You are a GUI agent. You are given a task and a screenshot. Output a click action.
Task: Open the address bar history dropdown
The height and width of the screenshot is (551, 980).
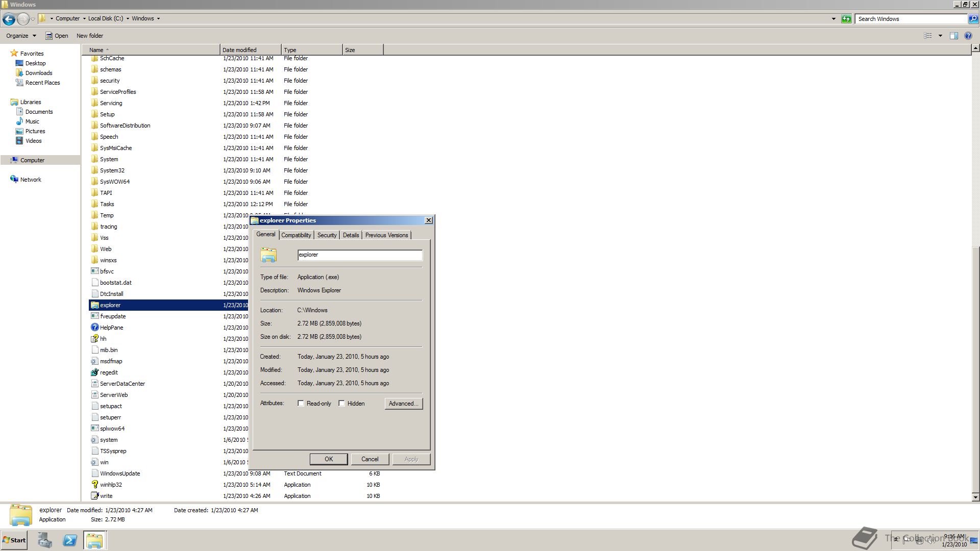(x=834, y=19)
